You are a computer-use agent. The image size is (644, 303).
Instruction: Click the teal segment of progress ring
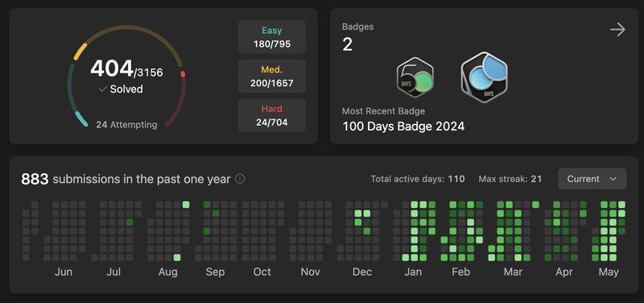(x=81, y=119)
